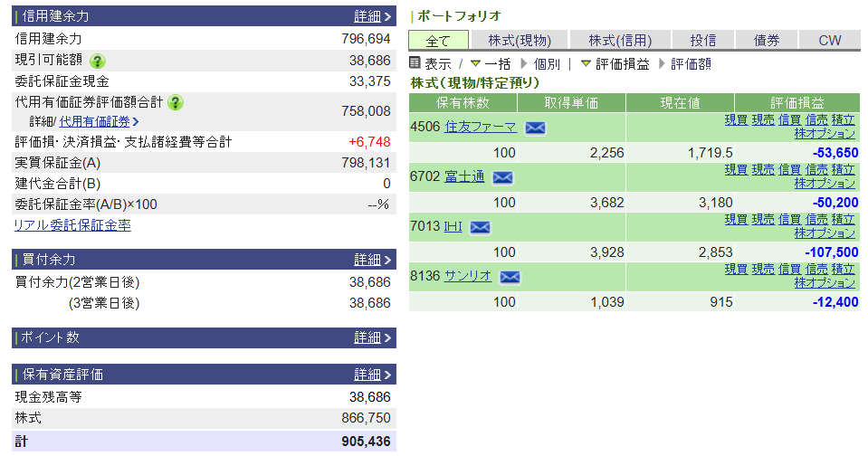
Task: Open 保有資産評価 詳細 link
Action: [x=372, y=375]
